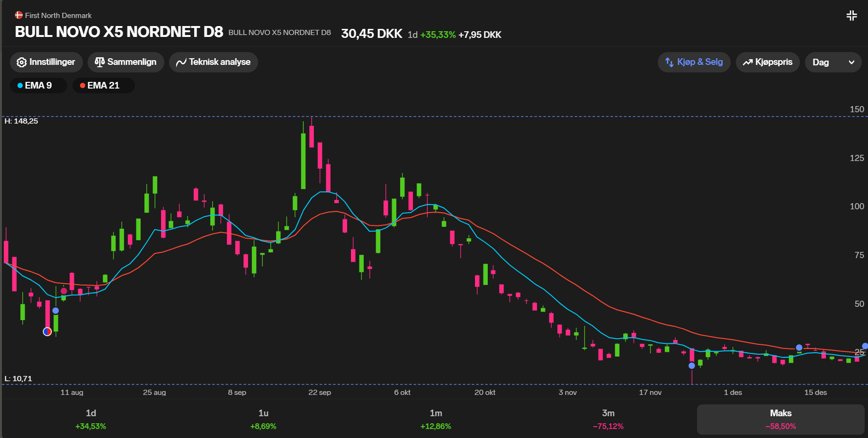This screenshot has height=438, width=868.
Task: Select the 1m time range tab
Action: coord(436,419)
